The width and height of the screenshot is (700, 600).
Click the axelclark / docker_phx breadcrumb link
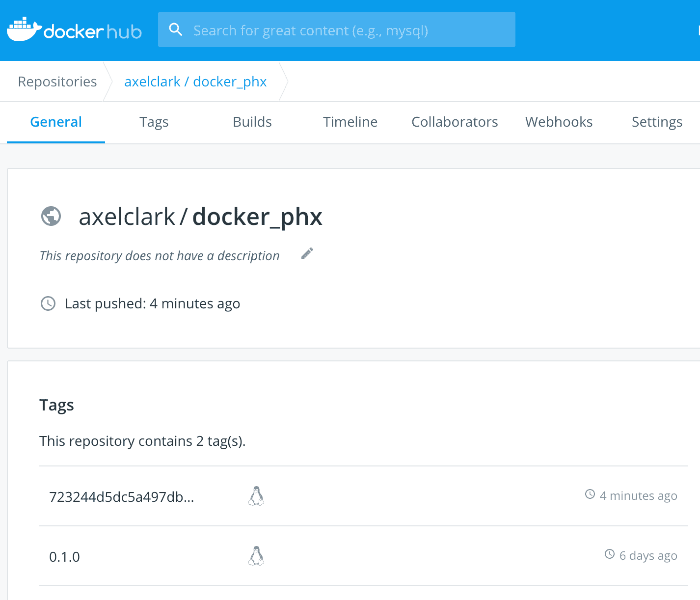pos(195,81)
